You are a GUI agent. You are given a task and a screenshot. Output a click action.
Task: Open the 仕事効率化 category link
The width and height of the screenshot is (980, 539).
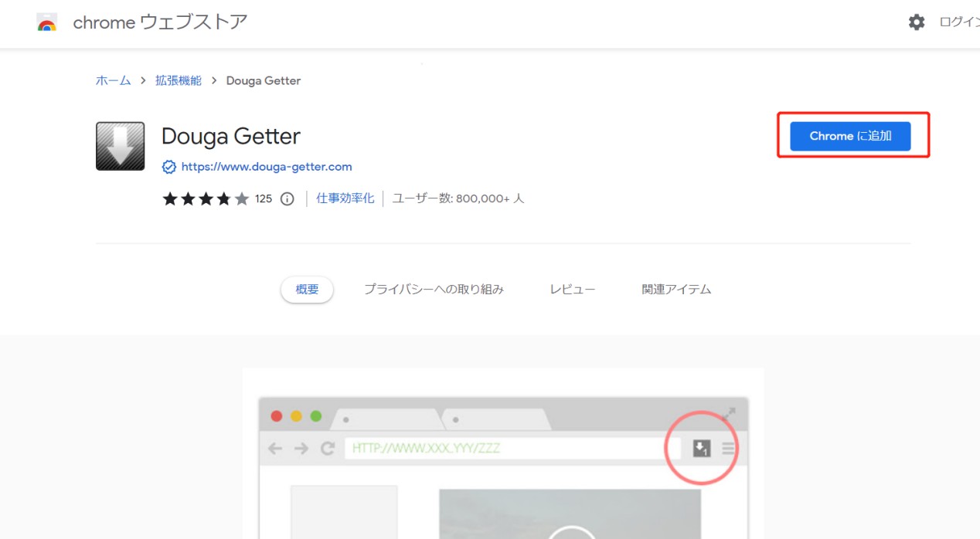[345, 198]
